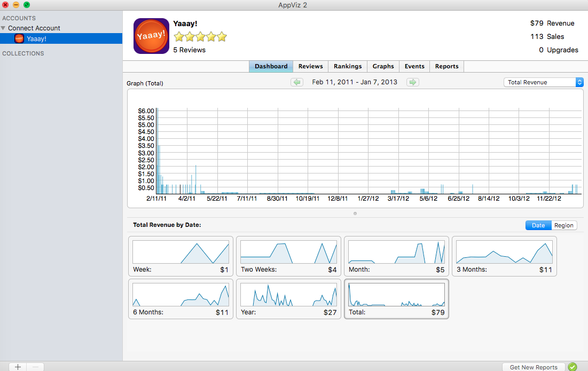Switch to the Reports tab
Image resolution: width=588 pixels, height=371 pixels.
446,66
